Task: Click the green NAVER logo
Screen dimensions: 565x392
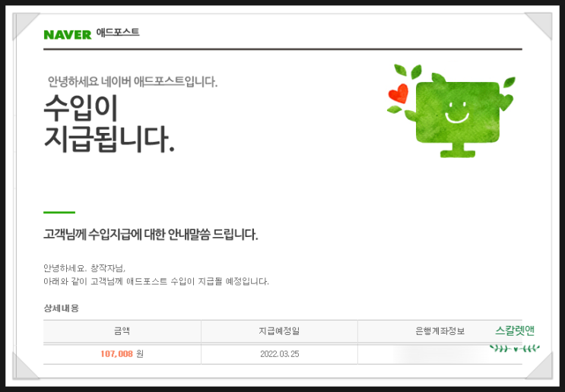Action: click(x=68, y=34)
